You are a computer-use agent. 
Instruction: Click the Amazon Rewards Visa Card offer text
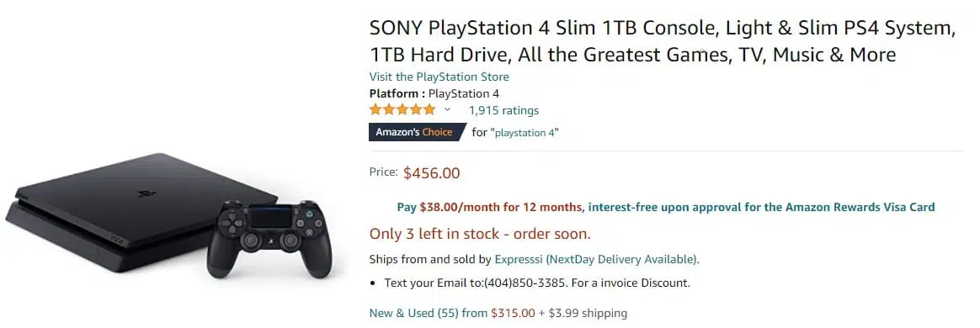762,208
